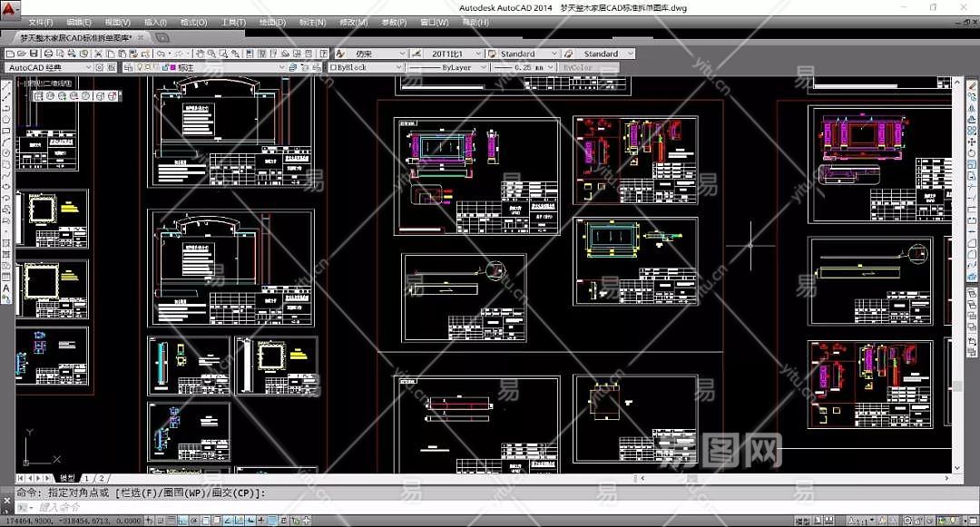
Task: Open the 2011比1 dimension style dropdown
Action: [479, 54]
